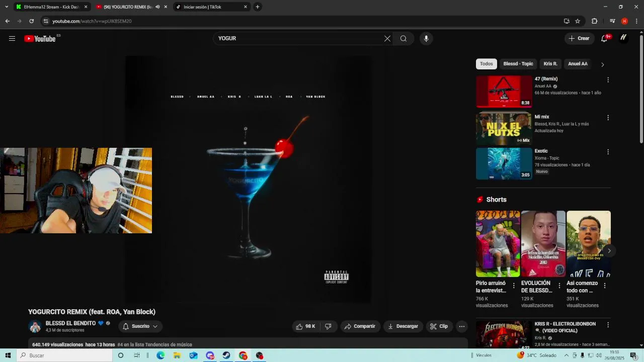Screen dimensions: 644x362
Task: Open Windows Start menu
Action: coord(8,355)
